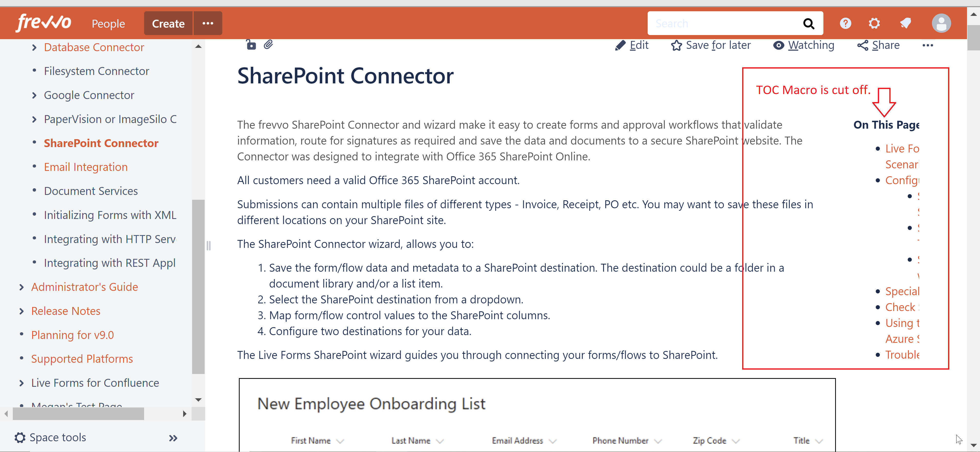This screenshot has width=980, height=452.
Task: Expand the Database Connector tree item
Action: pyautogui.click(x=34, y=47)
